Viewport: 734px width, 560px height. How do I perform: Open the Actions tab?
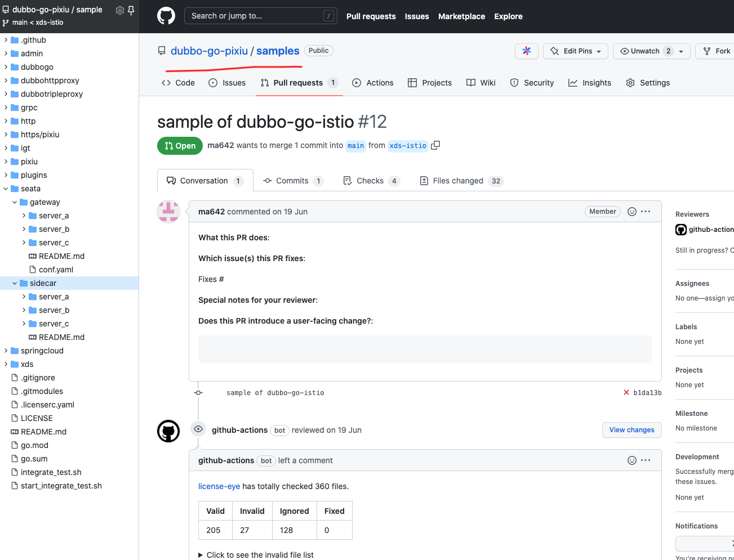[373, 83]
